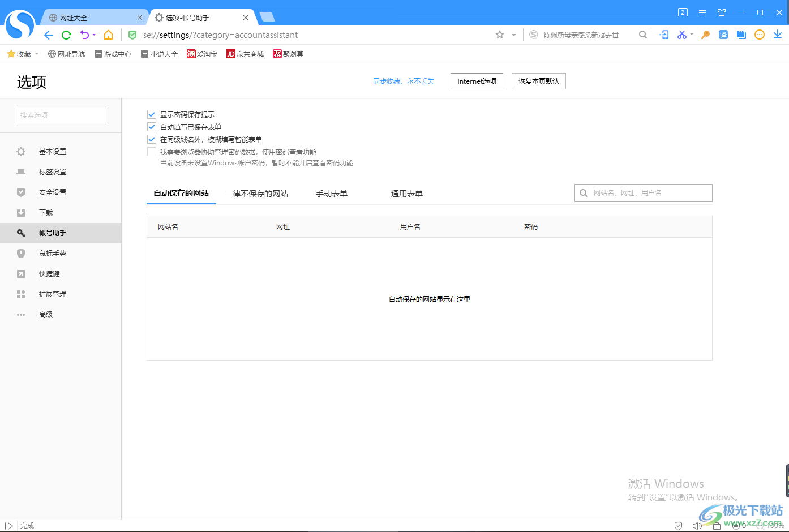Open the 爱淘宝 bookmark

pos(202,54)
